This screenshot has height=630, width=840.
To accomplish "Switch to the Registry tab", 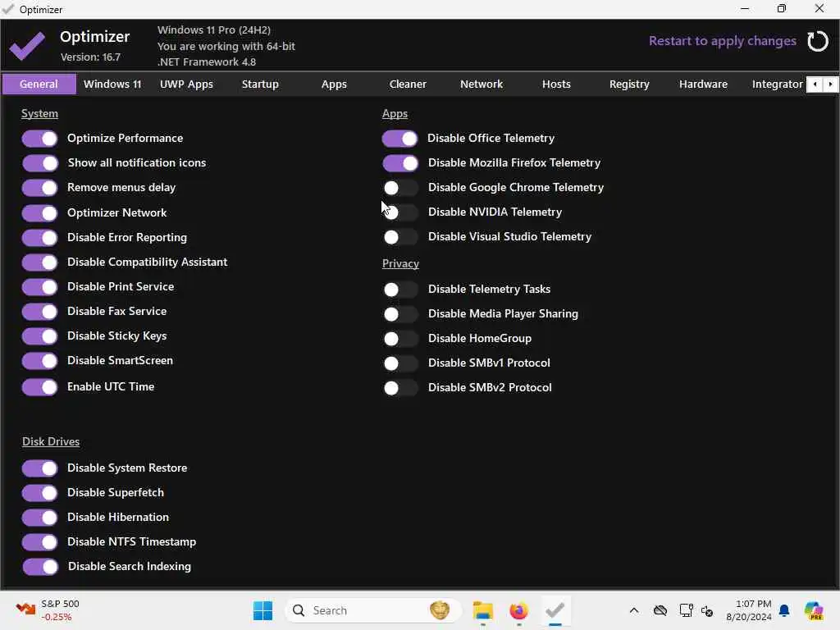I will [x=629, y=84].
